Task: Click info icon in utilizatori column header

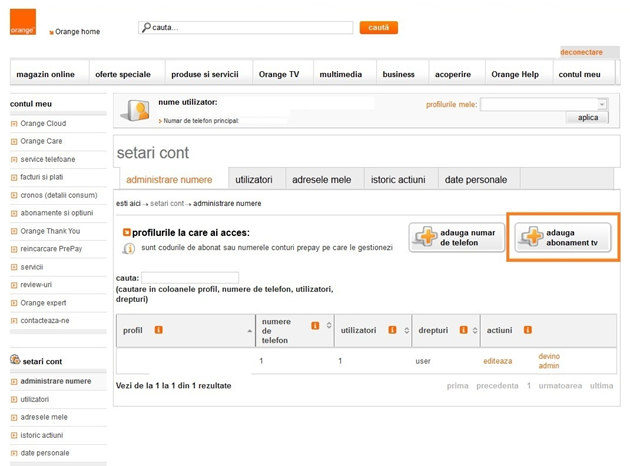Action: tap(392, 330)
